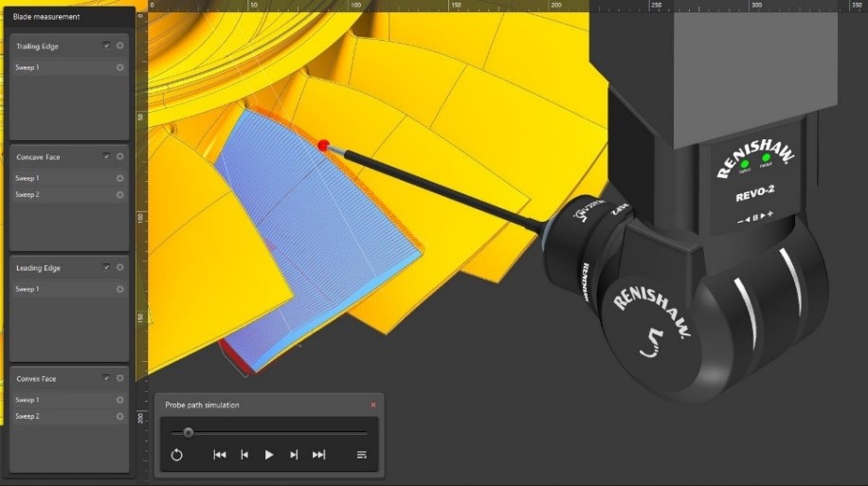Select Sweep 1 under Trailing Edge
Screen dimensions: 868x486
[x=57, y=67]
